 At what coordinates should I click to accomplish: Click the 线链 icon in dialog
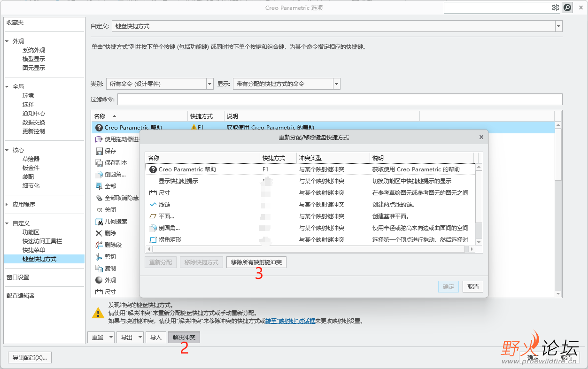click(153, 205)
